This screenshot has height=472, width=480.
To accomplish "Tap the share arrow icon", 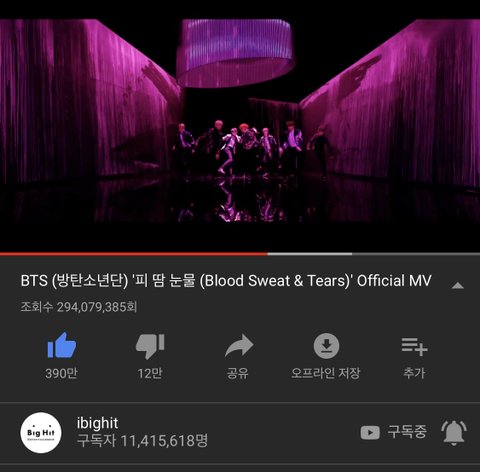I will [x=239, y=345].
